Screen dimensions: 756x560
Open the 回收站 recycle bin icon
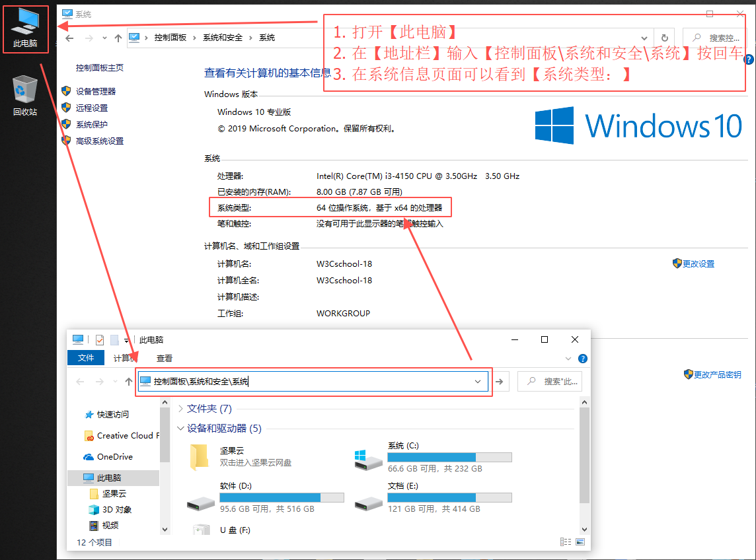25,95
